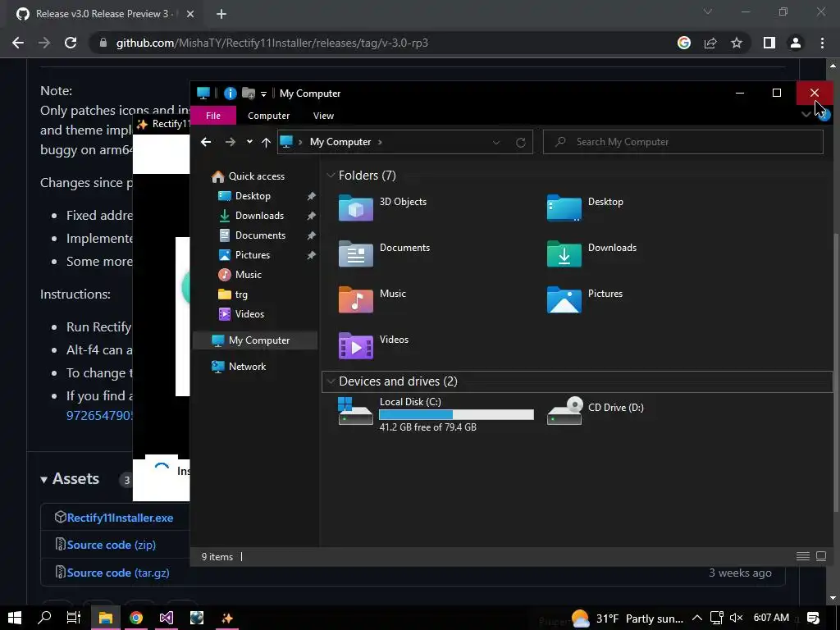Go back in File Explorer
The height and width of the screenshot is (630, 840).
pyautogui.click(x=206, y=142)
